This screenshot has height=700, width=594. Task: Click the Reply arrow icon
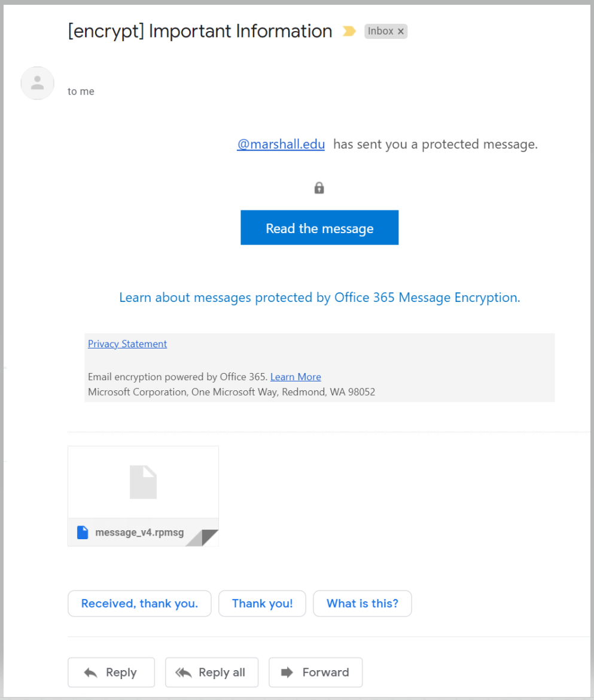pos(91,673)
